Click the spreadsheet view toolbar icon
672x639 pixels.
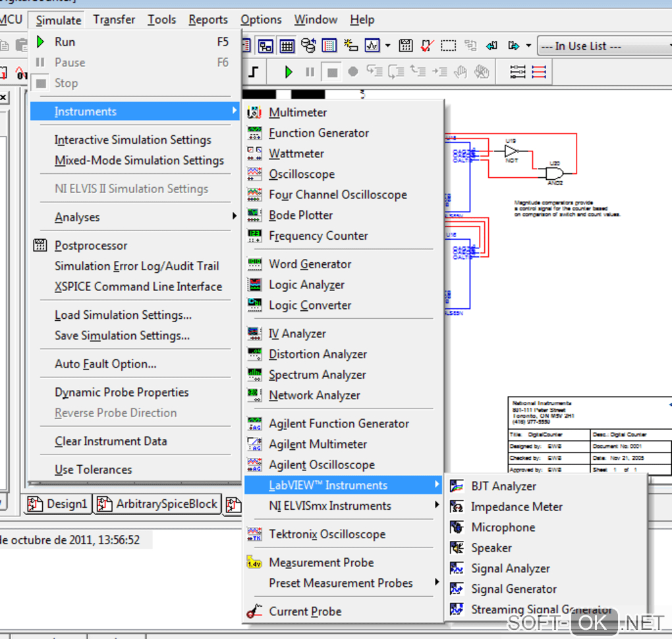tap(287, 45)
